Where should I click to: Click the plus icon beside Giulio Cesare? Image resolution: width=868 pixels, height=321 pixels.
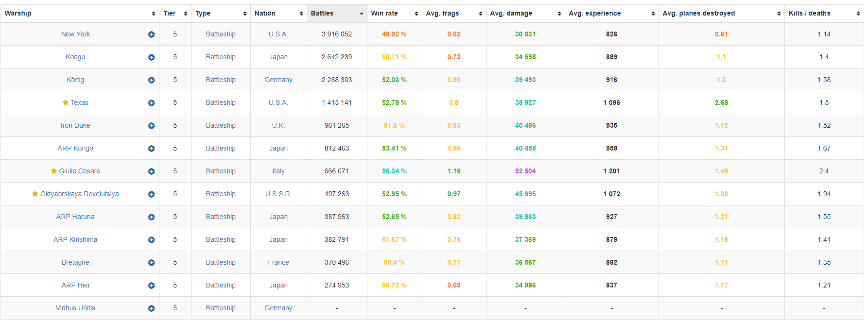click(151, 171)
